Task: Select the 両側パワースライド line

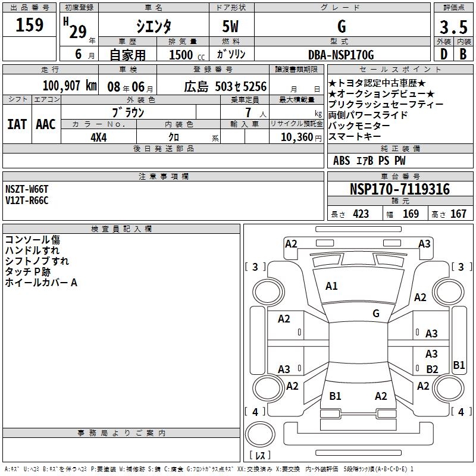Action: [x=368, y=115]
